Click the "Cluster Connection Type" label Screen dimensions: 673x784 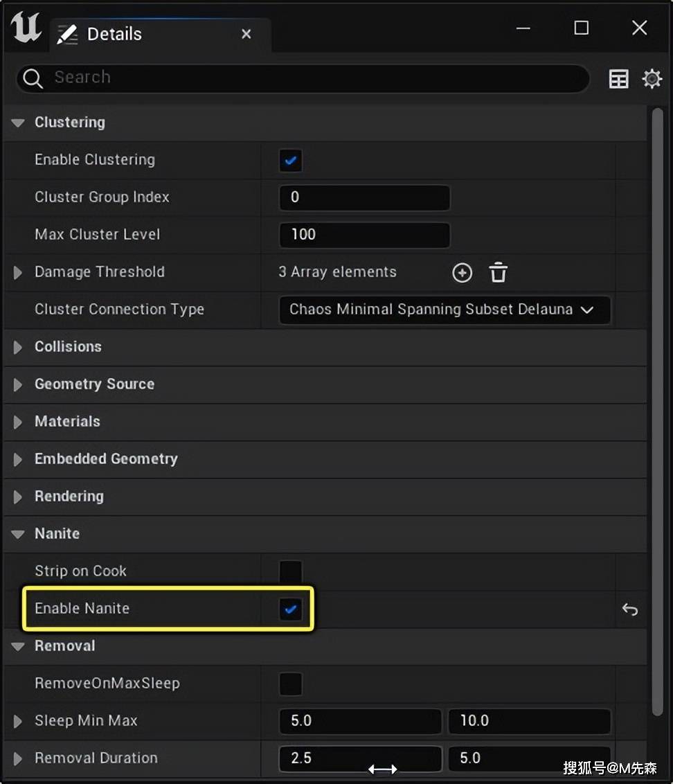(x=120, y=310)
